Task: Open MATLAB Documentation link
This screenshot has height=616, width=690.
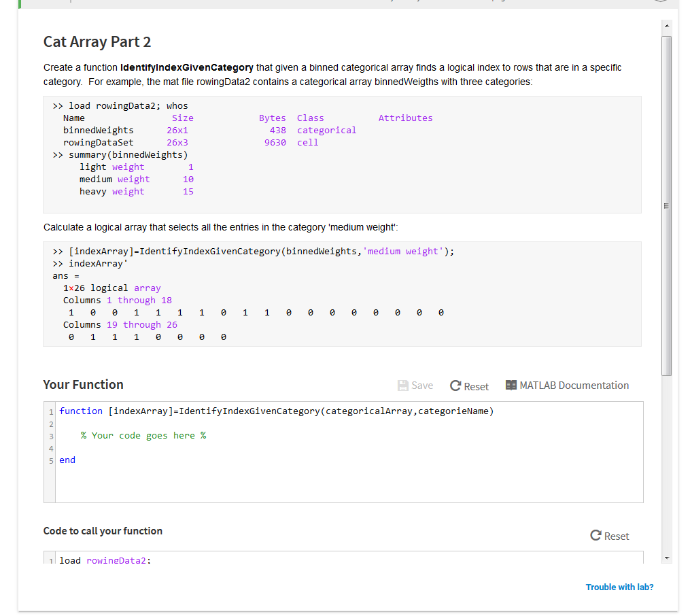Action: [567, 386]
